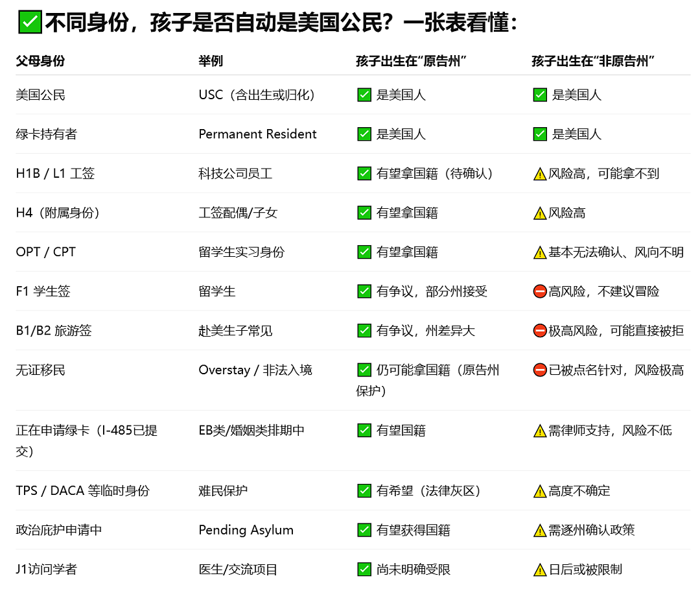Click the 留学生 cell in F1 row
The height and width of the screenshot is (600, 700).
tap(217, 291)
